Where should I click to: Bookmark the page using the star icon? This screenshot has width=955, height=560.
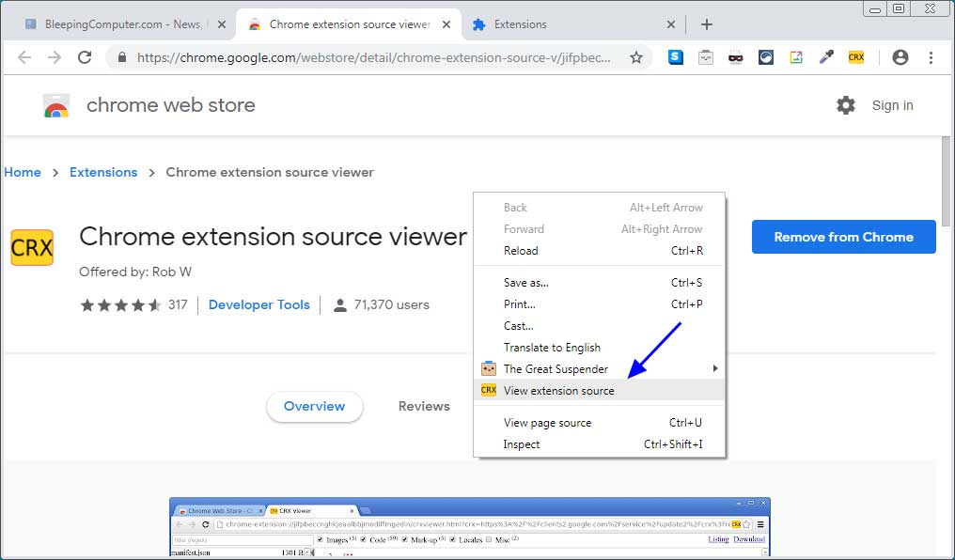pos(636,57)
